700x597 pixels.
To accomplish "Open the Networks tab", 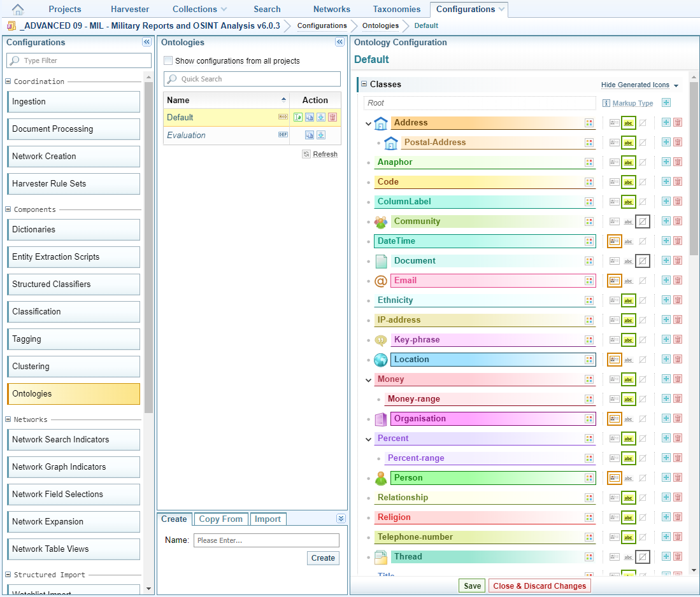I will pyautogui.click(x=331, y=9).
